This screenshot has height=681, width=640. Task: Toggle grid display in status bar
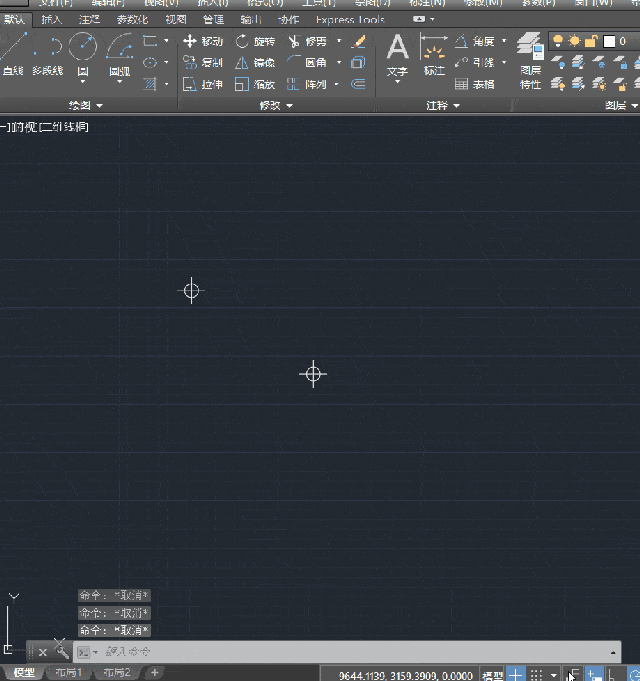515,675
